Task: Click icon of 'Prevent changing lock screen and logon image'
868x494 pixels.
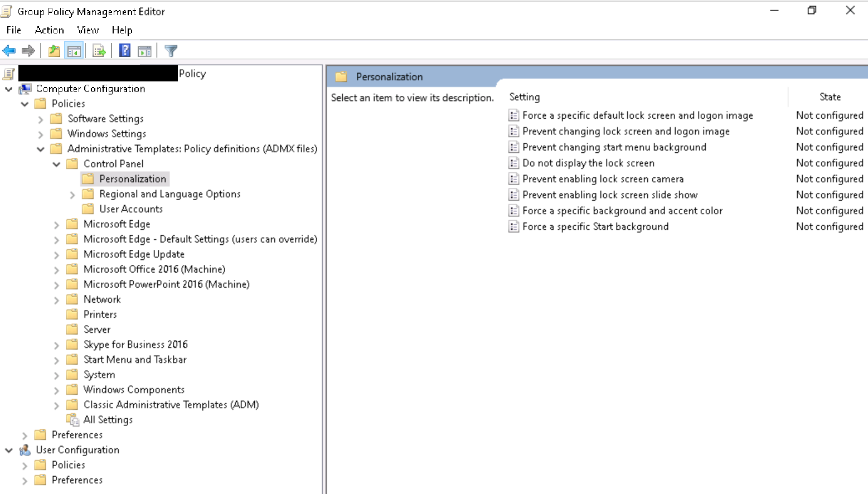Action: tap(513, 132)
